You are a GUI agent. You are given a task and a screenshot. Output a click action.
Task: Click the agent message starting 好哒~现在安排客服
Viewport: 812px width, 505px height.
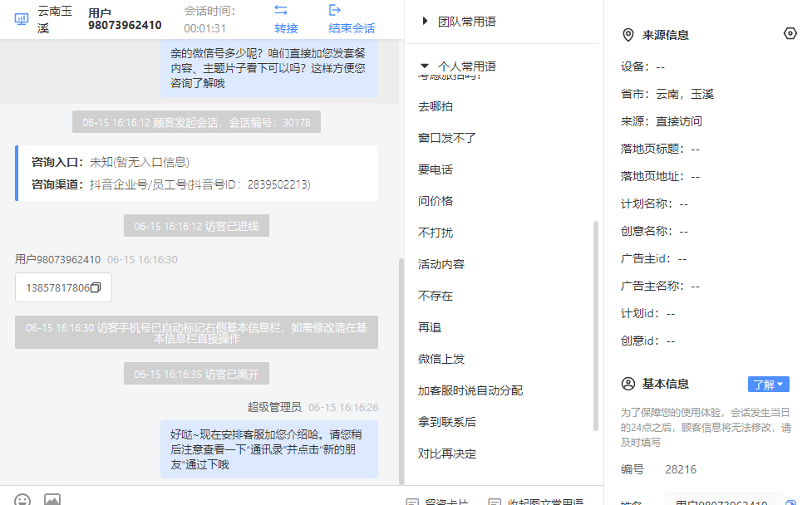pos(269,449)
